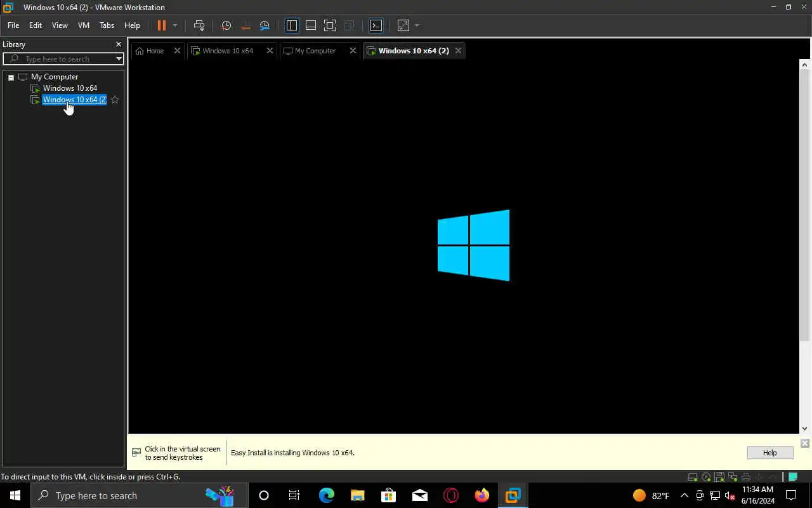Open the message log icon in status bar
Image resolution: width=812 pixels, height=508 pixels.
coord(793,477)
